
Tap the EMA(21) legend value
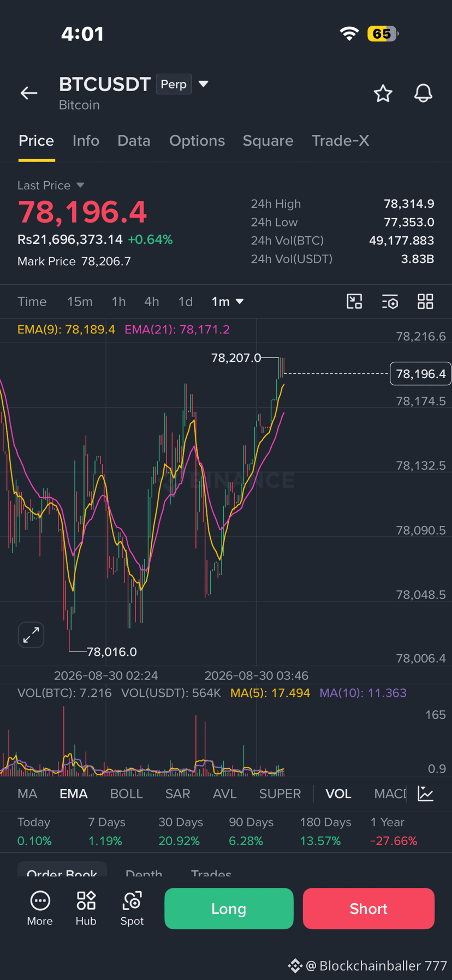point(177,330)
